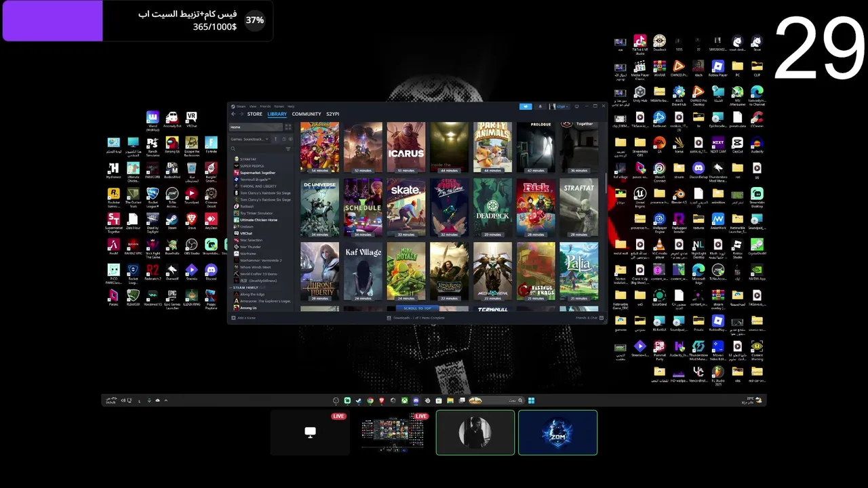Open the S2YPI profile tab
This screenshot has width=868, height=488.
click(333, 114)
